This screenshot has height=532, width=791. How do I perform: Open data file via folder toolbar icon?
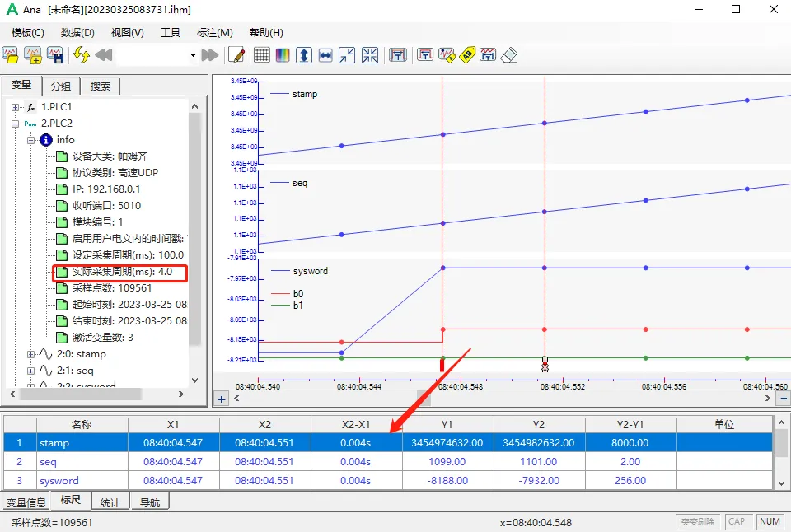click(10, 55)
